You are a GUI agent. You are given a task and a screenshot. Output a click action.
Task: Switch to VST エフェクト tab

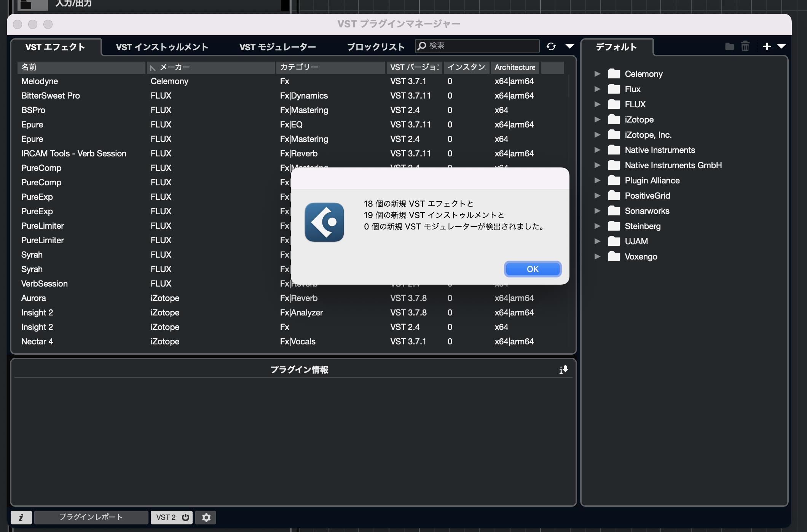pos(56,47)
